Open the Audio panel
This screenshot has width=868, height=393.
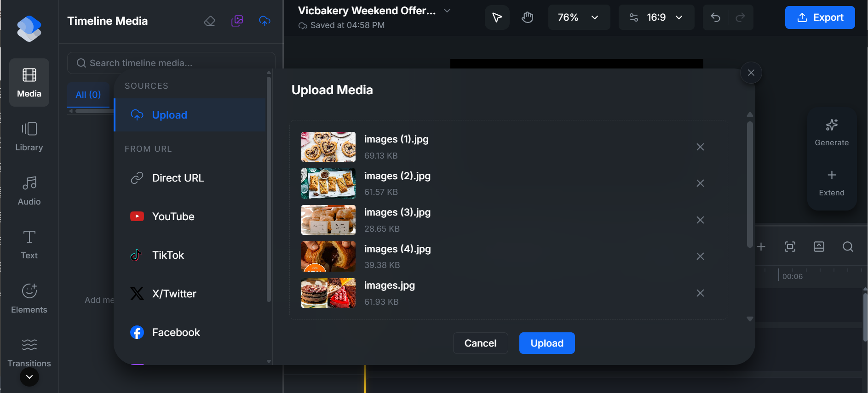pos(29,191)
